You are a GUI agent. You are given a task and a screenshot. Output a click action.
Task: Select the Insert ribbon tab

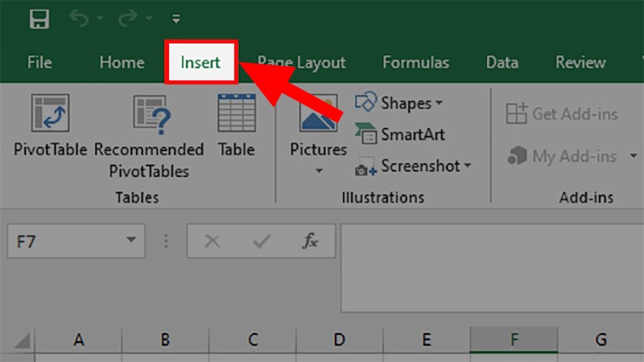tap(200, 63)
